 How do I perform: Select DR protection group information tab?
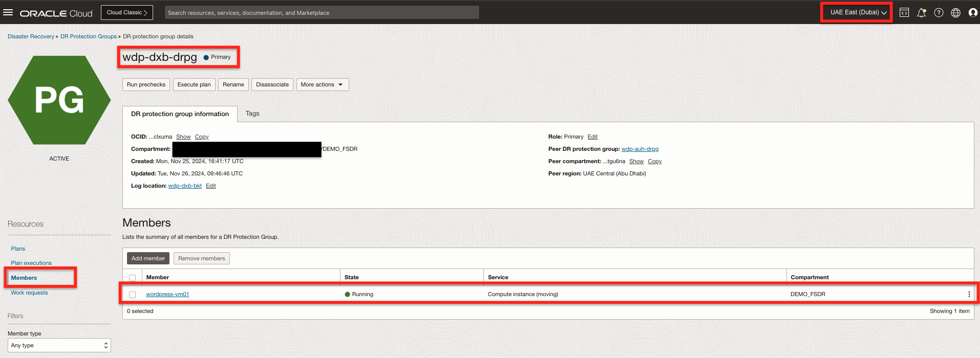click(180, 114)
